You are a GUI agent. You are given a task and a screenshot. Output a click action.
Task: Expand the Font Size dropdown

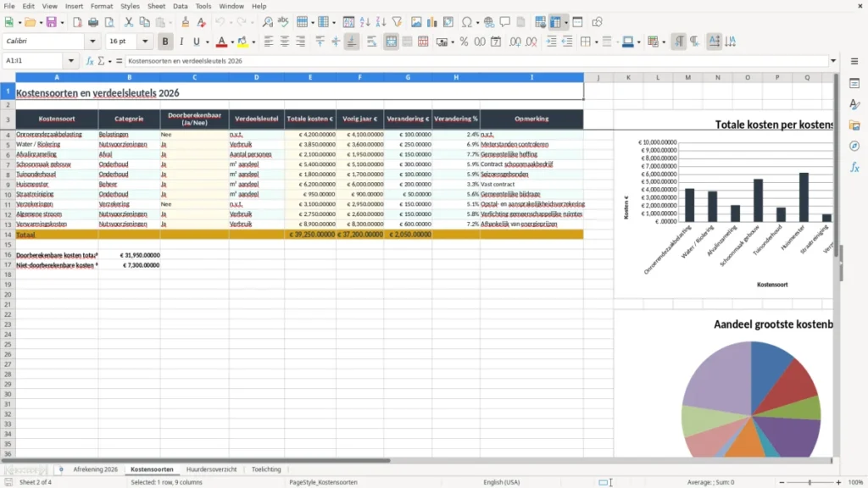click(x=145, y=41)
